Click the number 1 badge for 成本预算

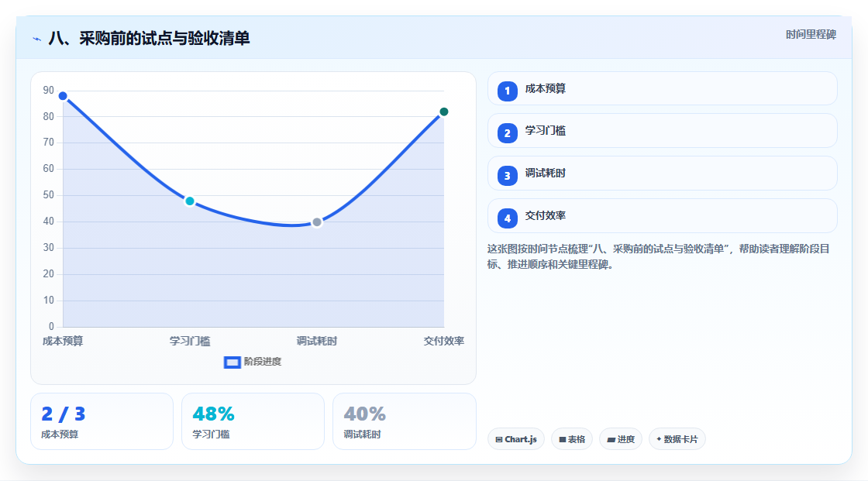507,91
